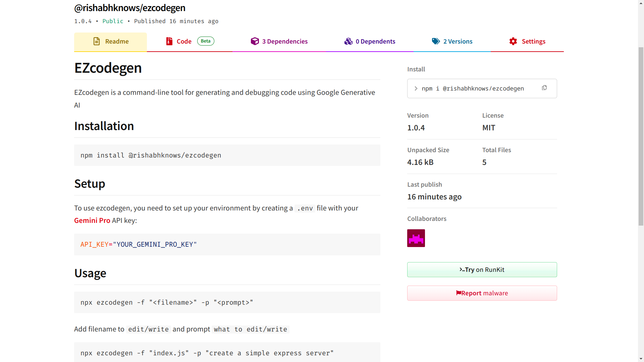Copy the npm install command

[x=544, y=88]
